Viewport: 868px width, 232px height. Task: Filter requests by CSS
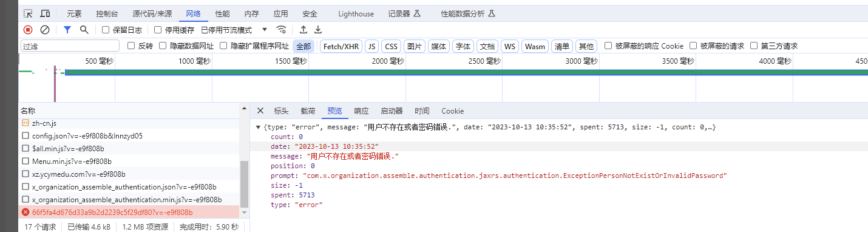392,46
